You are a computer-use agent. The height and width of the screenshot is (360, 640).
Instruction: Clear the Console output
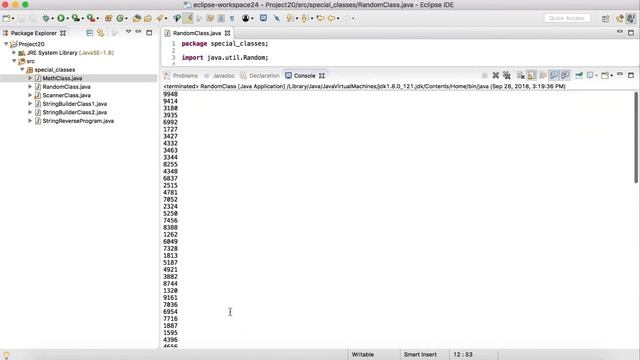click(x=520, y=76)
